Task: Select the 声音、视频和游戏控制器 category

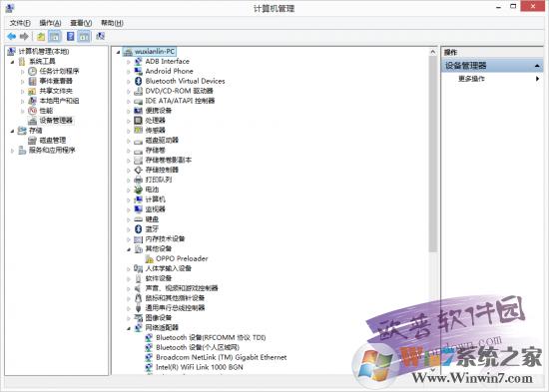Action: (x=182, y=288)
